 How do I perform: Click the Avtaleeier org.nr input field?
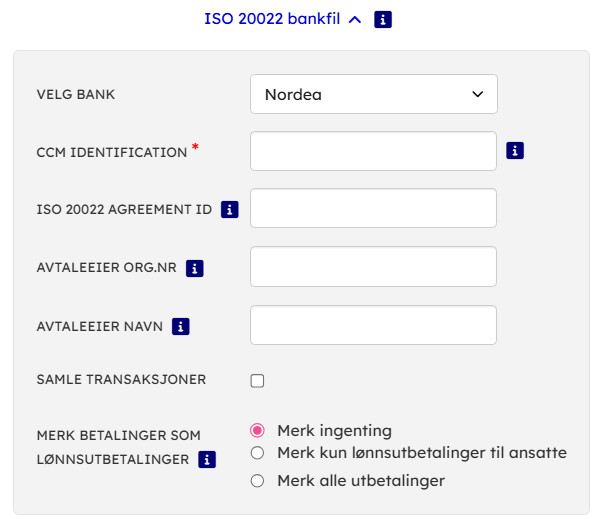click(373, 267)
